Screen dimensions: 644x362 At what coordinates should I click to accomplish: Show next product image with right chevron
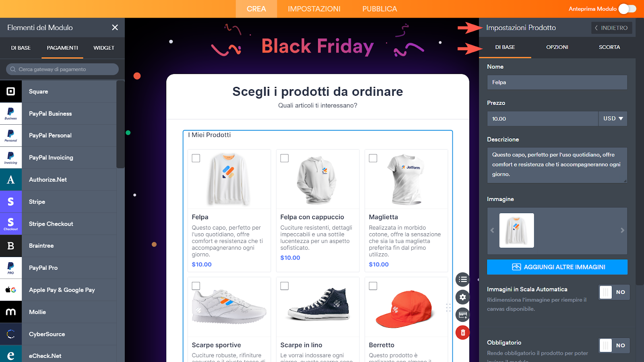click(x=622, y=230)
